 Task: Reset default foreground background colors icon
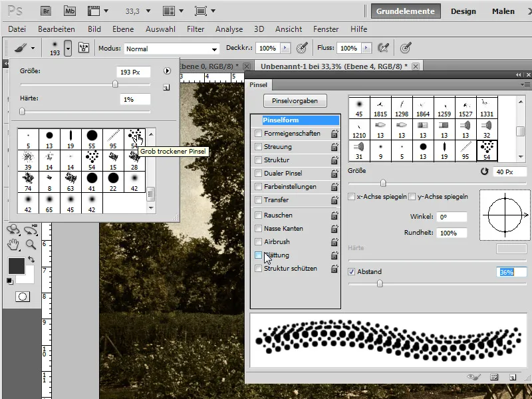click(x=9, y=281)
